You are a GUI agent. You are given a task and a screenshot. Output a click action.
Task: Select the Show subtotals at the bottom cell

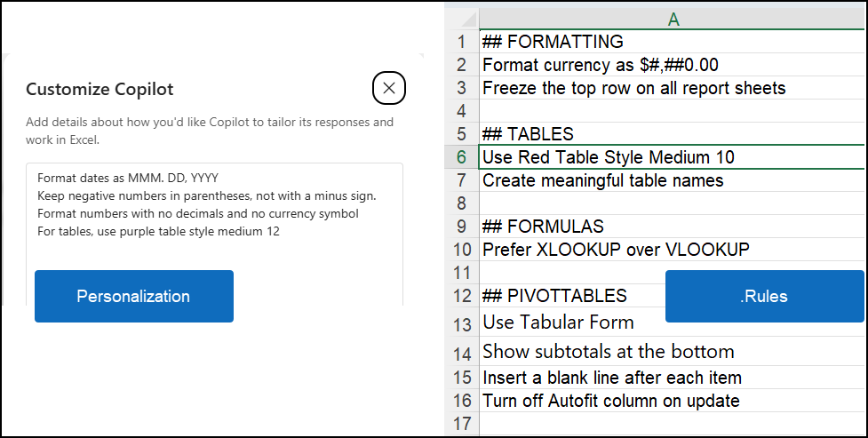(673, 351)
